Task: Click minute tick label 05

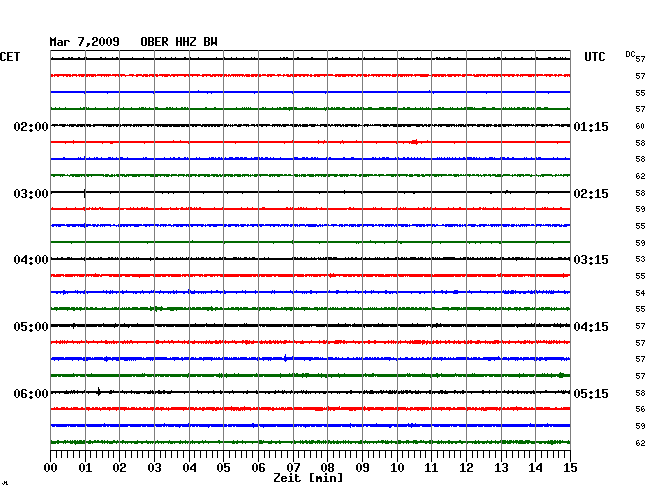Action: 223,468
